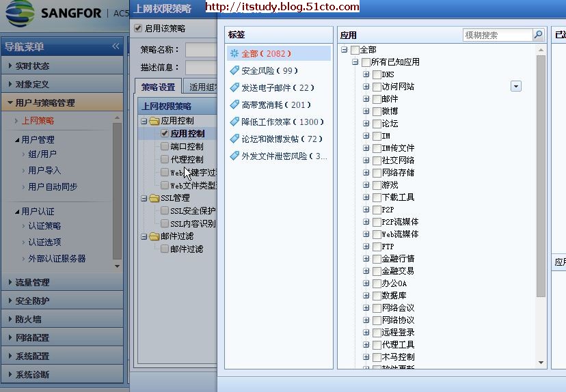Open the 认证策略 link
566x392 pixels.
(x=44, y=226)
